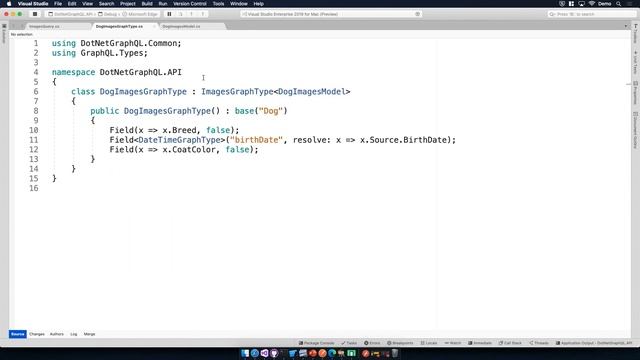Open the File menu
This screenshot has height=360, width=640.
(58, 4)
